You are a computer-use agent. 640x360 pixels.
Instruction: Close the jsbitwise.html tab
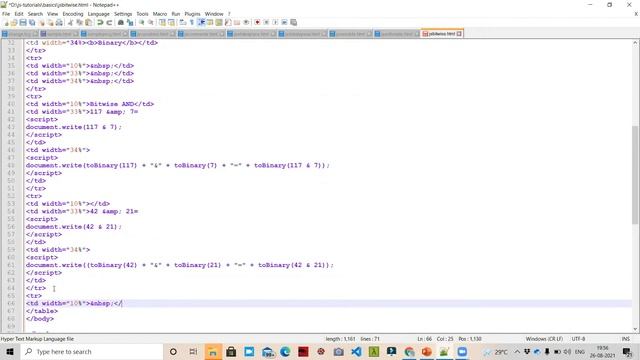click(460, 33)
